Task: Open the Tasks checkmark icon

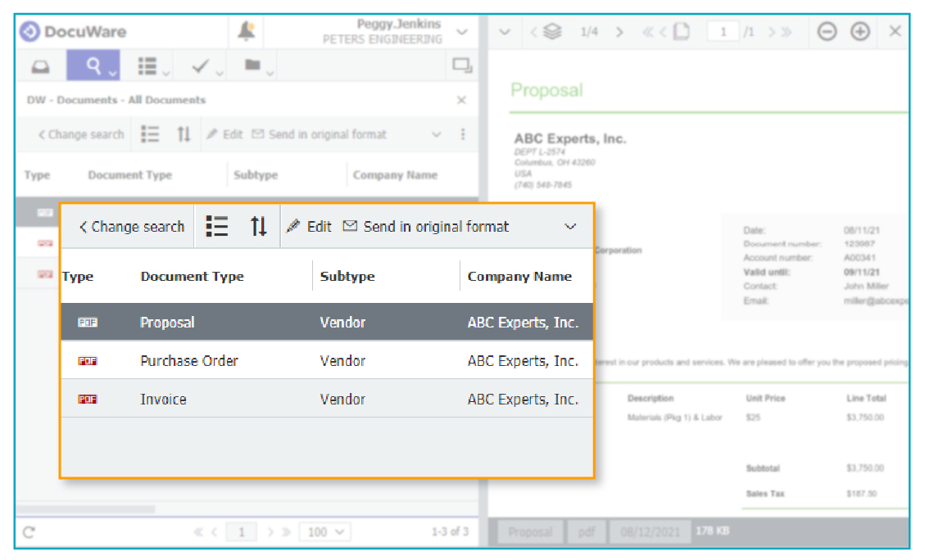Action: point(201,65)
